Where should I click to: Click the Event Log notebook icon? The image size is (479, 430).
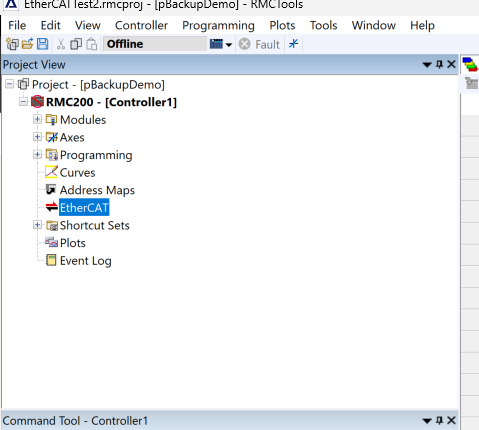tap(51, 260)
